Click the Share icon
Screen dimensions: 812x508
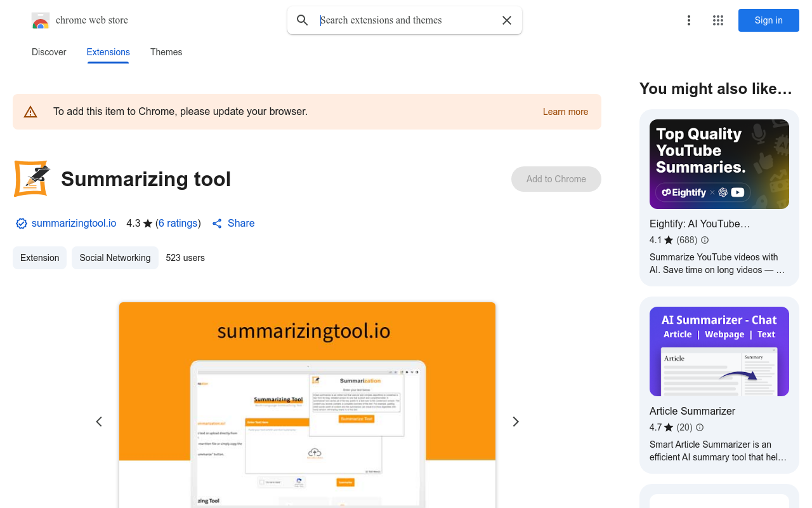click(x=217, y=224)
